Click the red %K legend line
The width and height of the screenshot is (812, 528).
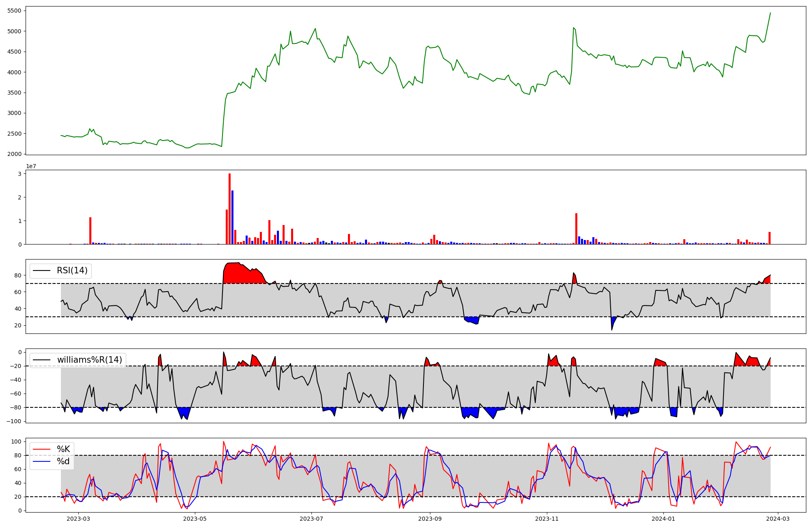point(41,449)
